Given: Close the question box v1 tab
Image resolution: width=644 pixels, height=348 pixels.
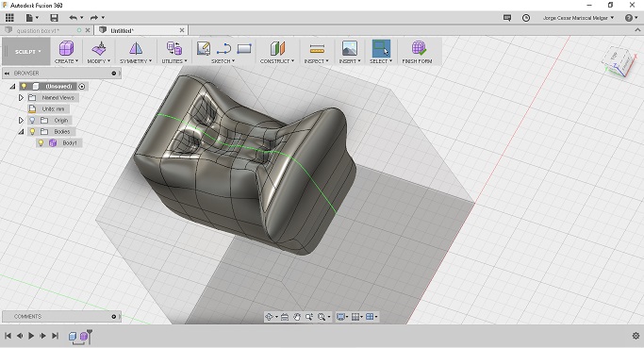Looking at the screenshot, I should tap(88, 30).
